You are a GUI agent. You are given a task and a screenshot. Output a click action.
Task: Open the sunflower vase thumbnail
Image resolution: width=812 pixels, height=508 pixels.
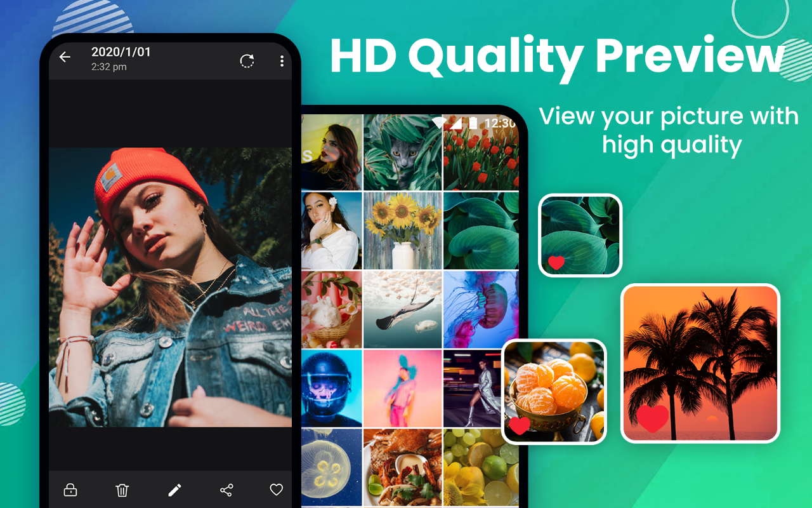point(402,229)
